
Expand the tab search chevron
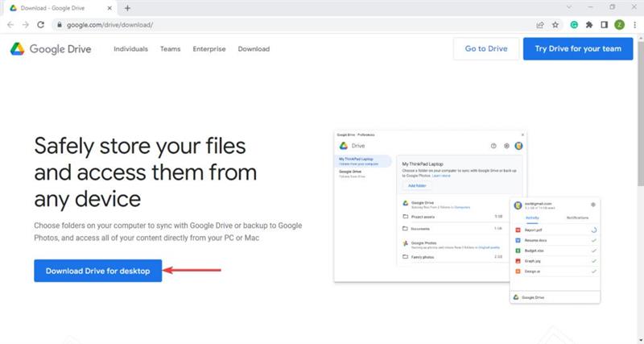pyautogui.click(x=571, y=7)
